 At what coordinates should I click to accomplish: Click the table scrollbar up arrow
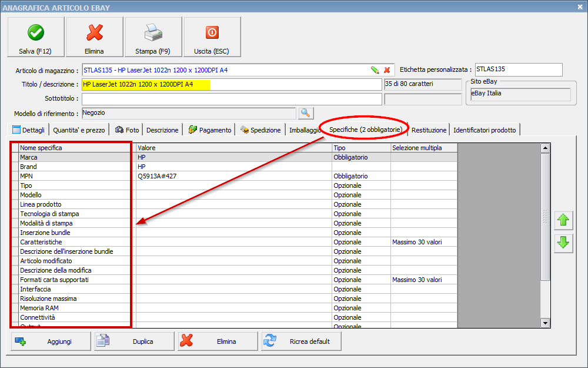tap(545, 148)
